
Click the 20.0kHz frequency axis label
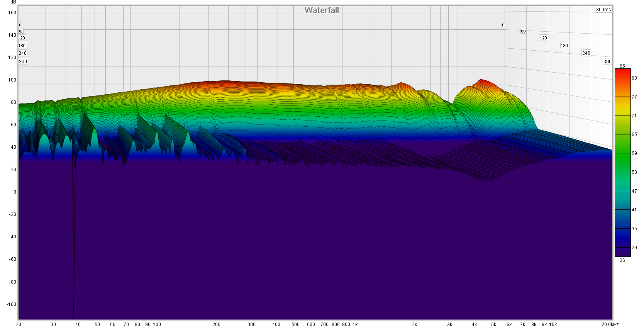coord(610,325)
